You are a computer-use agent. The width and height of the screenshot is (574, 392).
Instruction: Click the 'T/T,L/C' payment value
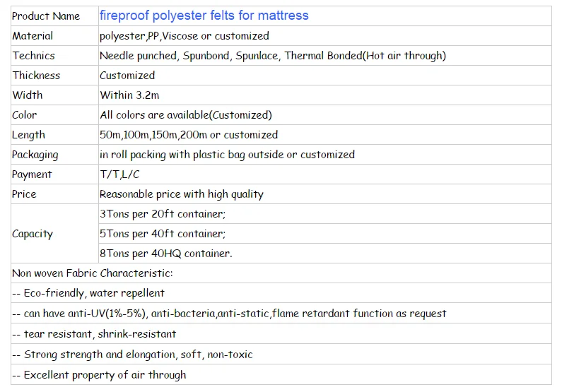click(120, 174)
